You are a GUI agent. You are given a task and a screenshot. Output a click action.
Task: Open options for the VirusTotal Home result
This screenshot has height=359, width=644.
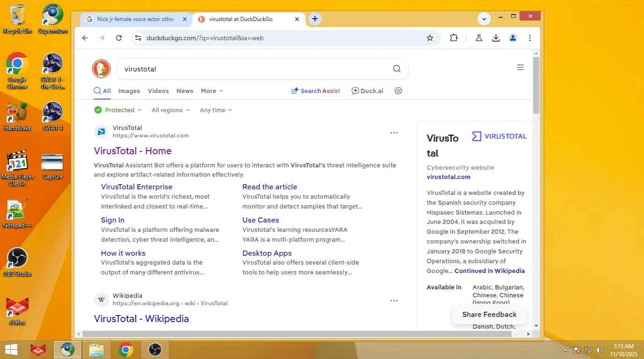click(394, 133)
